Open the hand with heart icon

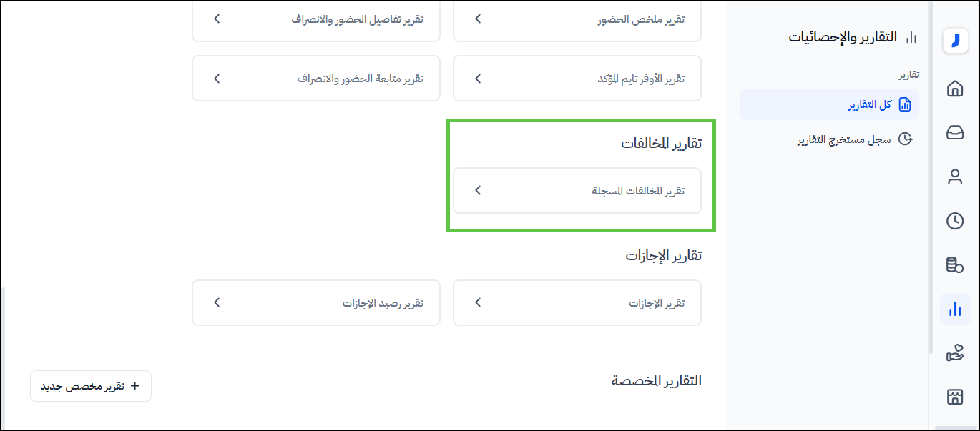pyautogui.click(x=954, y=353)
